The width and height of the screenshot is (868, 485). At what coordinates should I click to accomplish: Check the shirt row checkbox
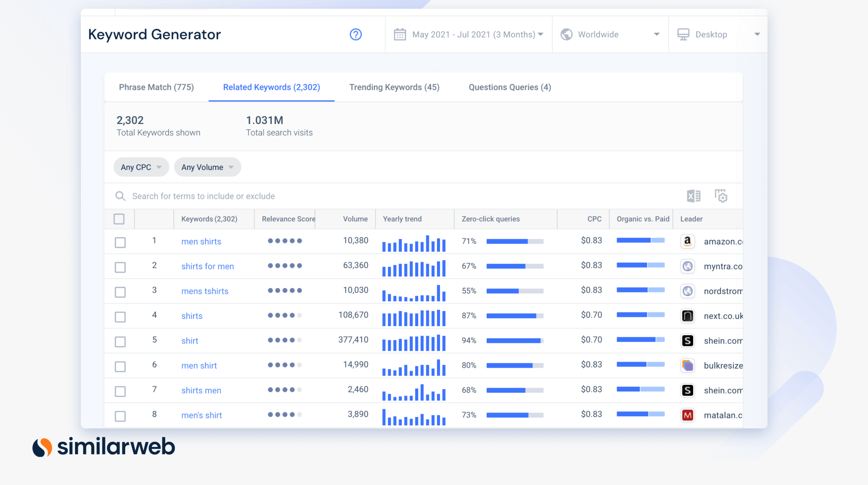120,341
